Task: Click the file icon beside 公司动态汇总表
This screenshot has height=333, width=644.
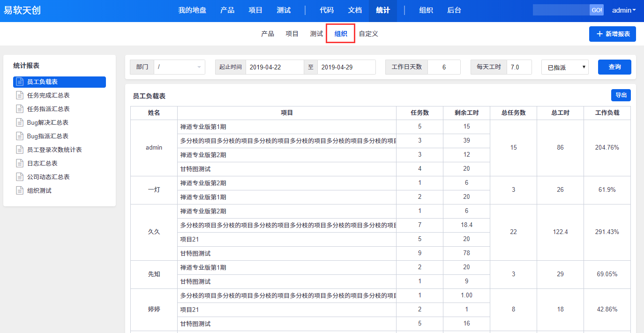Action: coord(20,177)
